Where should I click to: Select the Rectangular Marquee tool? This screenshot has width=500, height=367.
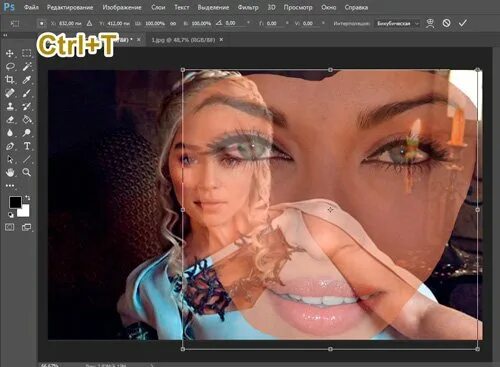pyautogui.click(x=27, y=53)
